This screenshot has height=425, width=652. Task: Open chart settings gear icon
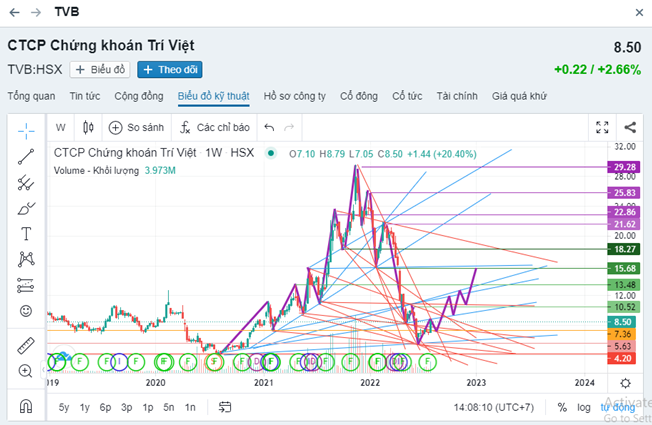(x=625, y=383)
